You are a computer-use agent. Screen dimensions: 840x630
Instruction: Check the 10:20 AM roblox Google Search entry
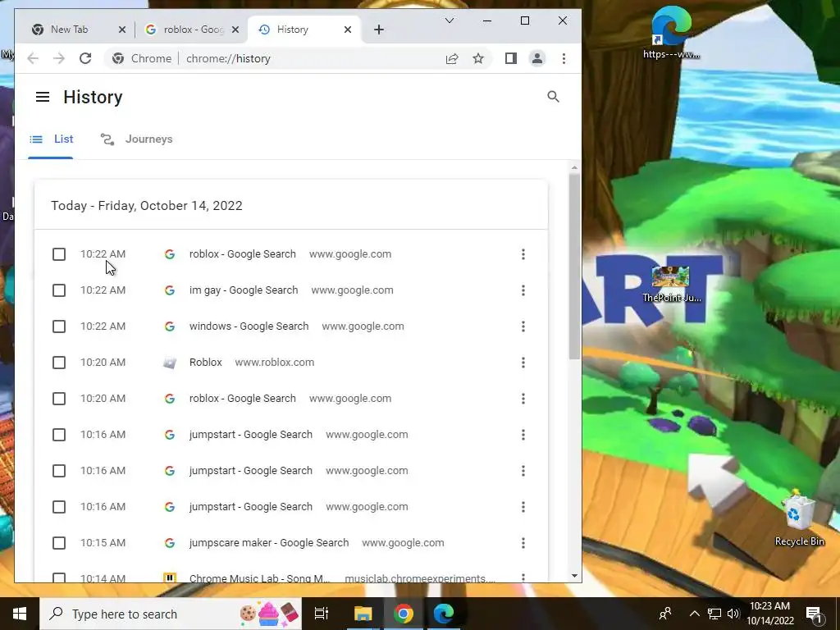pos(59,399)
